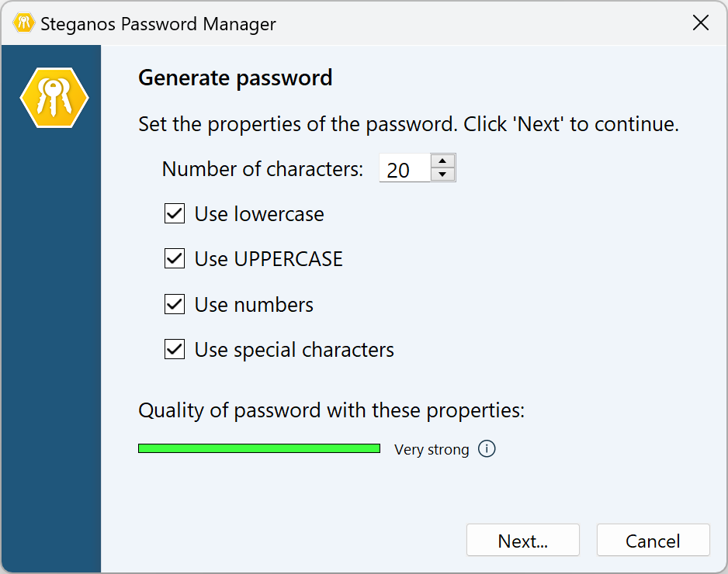Click the green password quality bar
The width and height of the screenshot is (728, 574).
259,448
